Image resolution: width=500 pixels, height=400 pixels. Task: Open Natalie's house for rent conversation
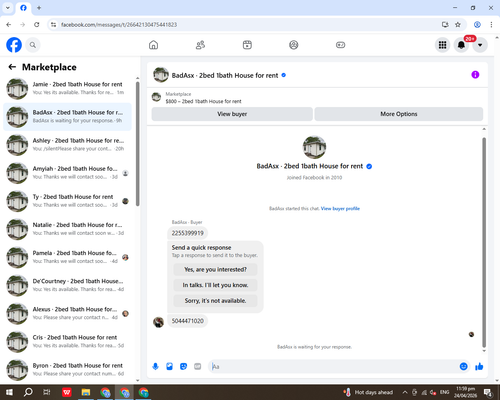point(67,229)
